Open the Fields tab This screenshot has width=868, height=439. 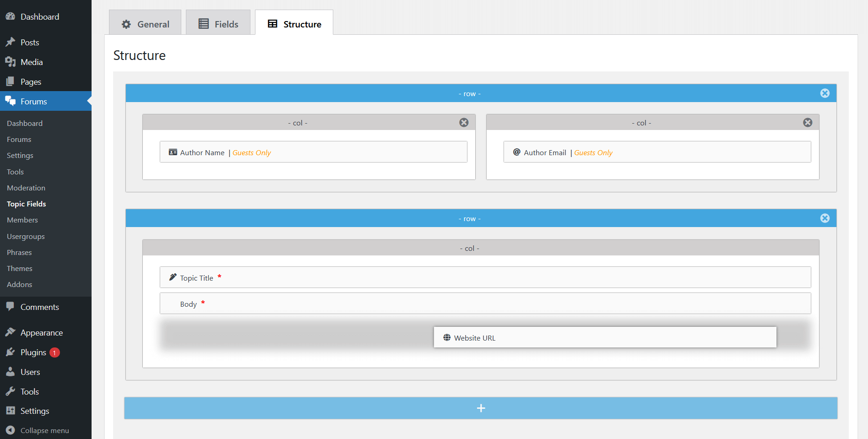(218, 24)
